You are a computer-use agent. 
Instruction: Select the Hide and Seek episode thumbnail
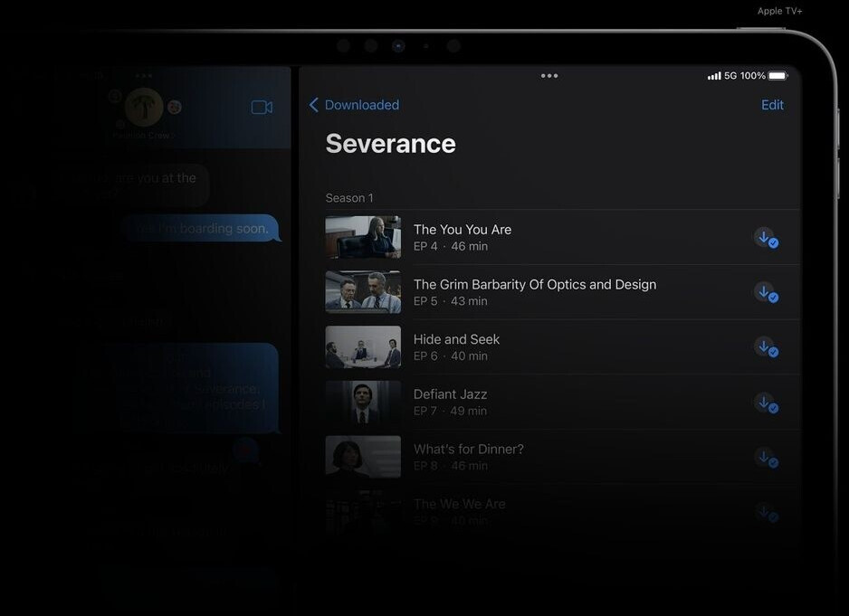363,347
